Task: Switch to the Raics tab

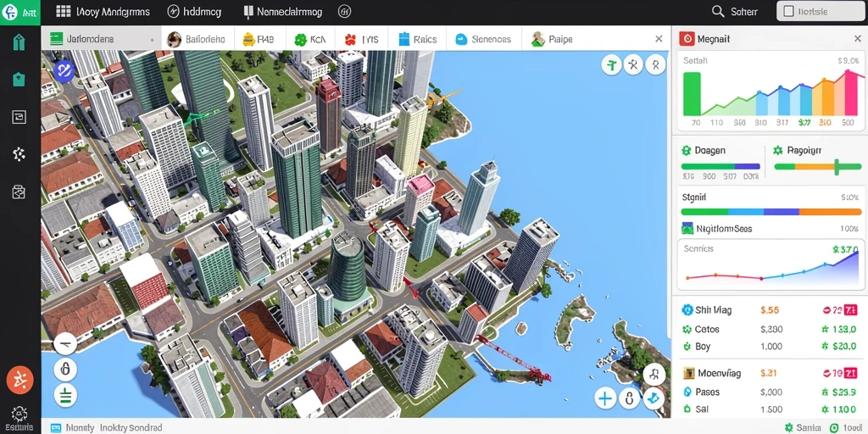Action: click(x=418, y=39)
